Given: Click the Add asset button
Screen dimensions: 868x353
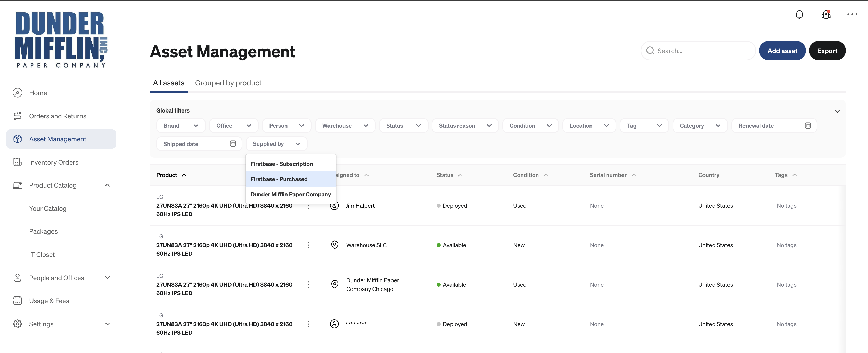Looking at the screenshot, I should pyautogui.click(x=782, y=51).
